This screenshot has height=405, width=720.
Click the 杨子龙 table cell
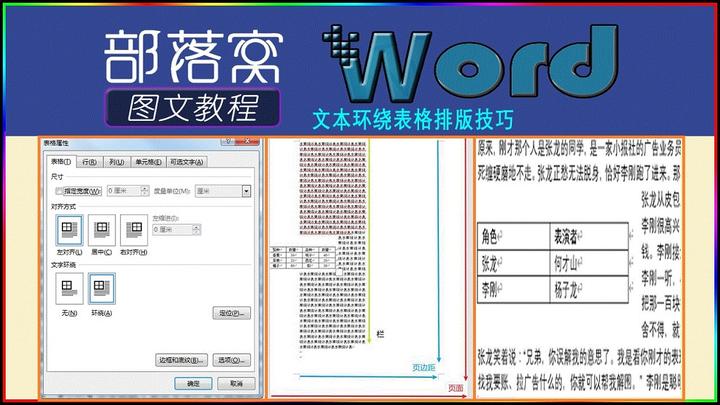[589, 290]
